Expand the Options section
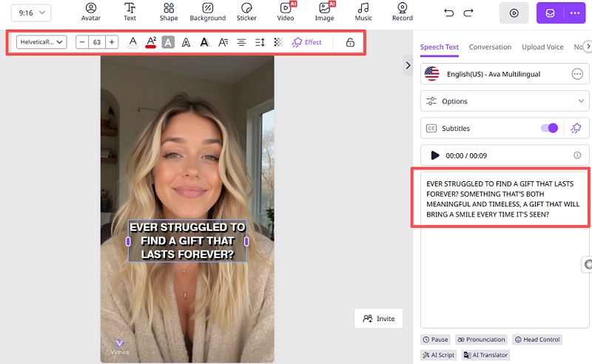The width and height of the screenshot is (592, 364). pos(505,101)
